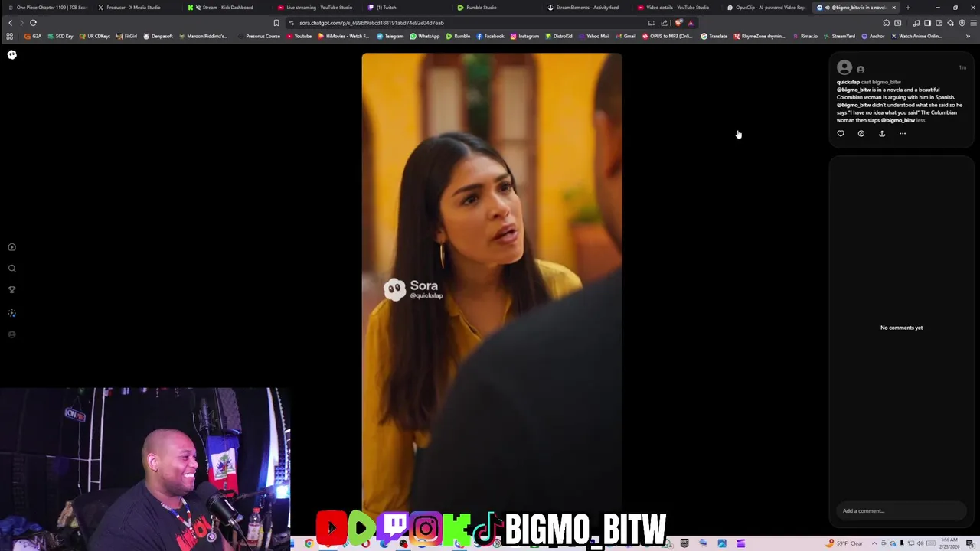Open quickslap username link in the caption
This screenshot has width=980, height=551.
click(x=848, y=82)
